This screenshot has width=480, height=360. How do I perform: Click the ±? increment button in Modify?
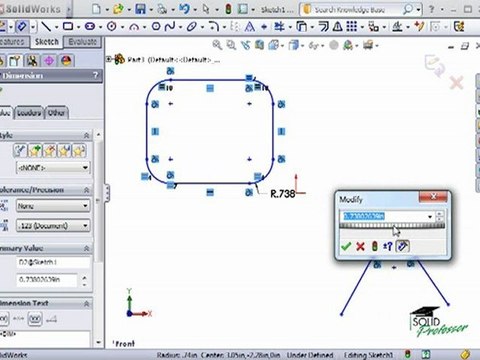tap(388, 246)
